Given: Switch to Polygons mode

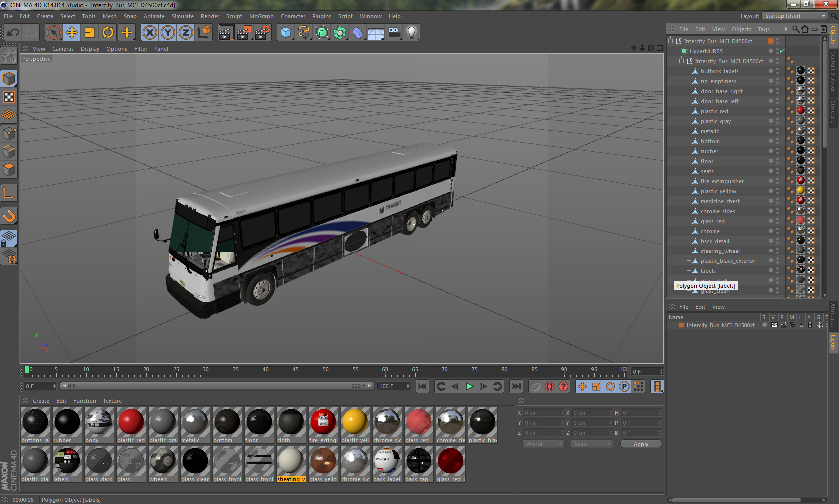Looking at the screenshot, I should [9, 170].
